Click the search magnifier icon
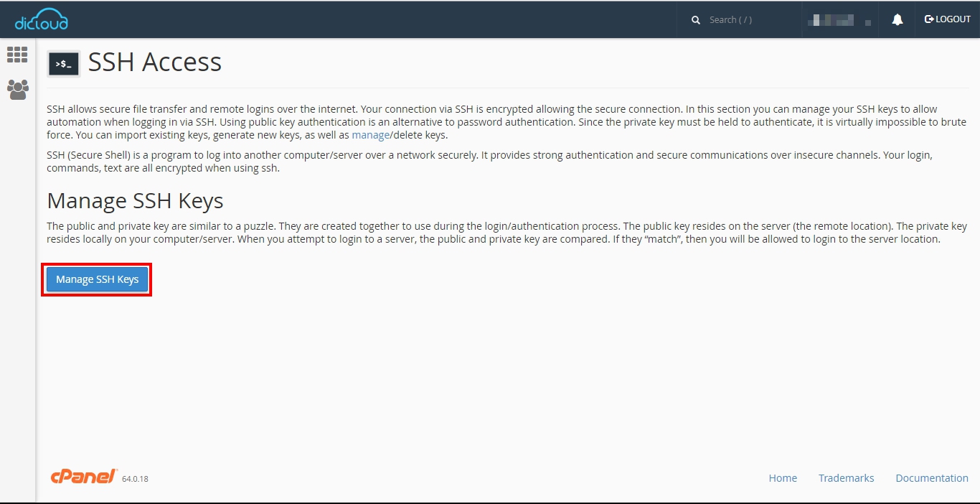 [695, 20]
